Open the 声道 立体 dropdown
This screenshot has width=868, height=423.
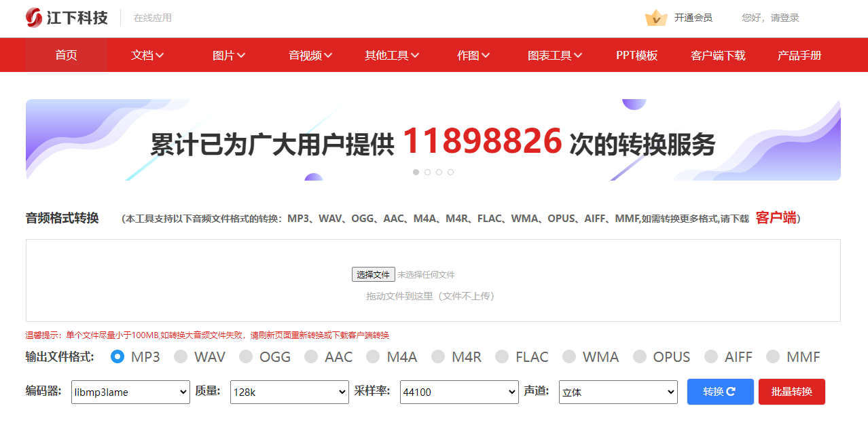click(x=618, y=392)
